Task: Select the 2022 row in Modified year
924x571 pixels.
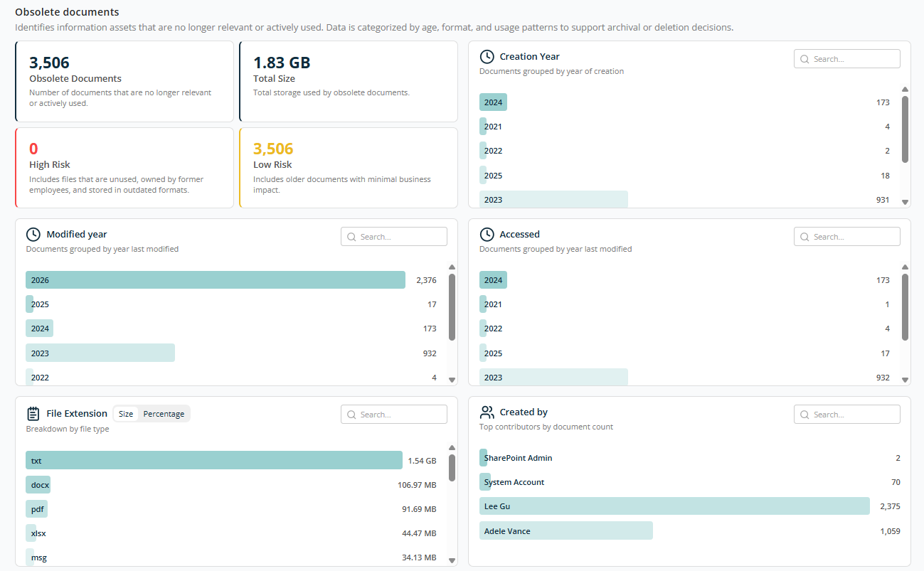Action: 231,378
